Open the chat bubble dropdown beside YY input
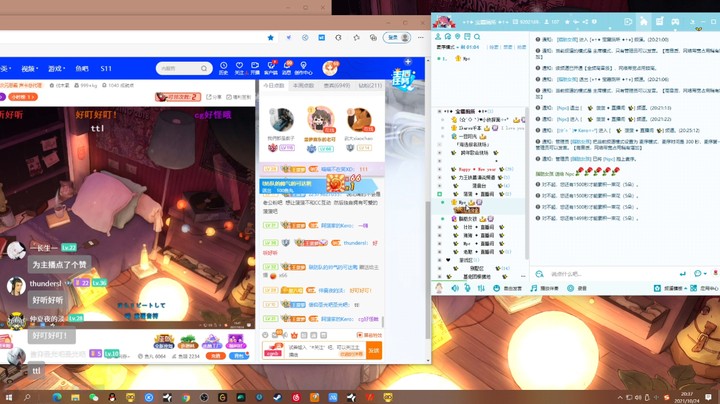Image resolution: width=720 pixels, height=404 pixels. pyautogui.click(x=700, y=274)
